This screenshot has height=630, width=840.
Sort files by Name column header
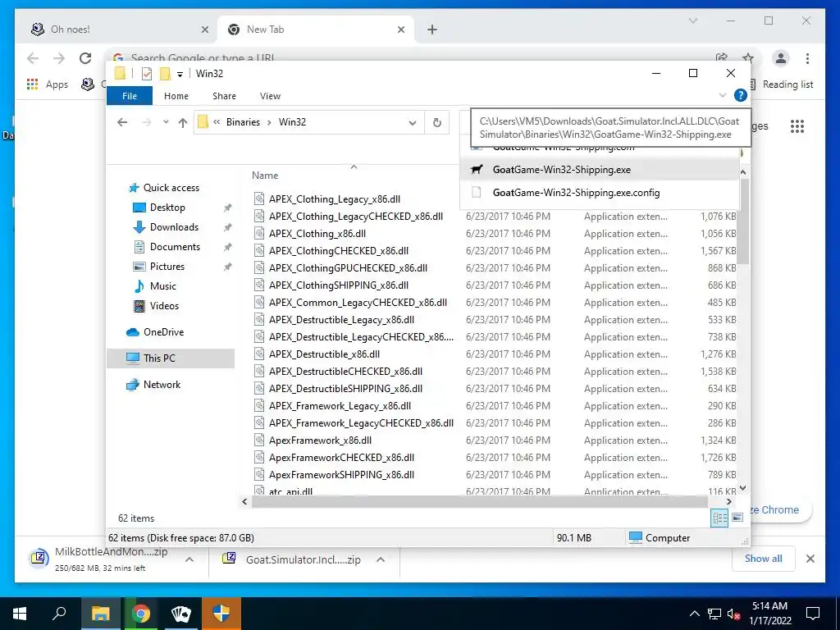click(x=265, y=176)
